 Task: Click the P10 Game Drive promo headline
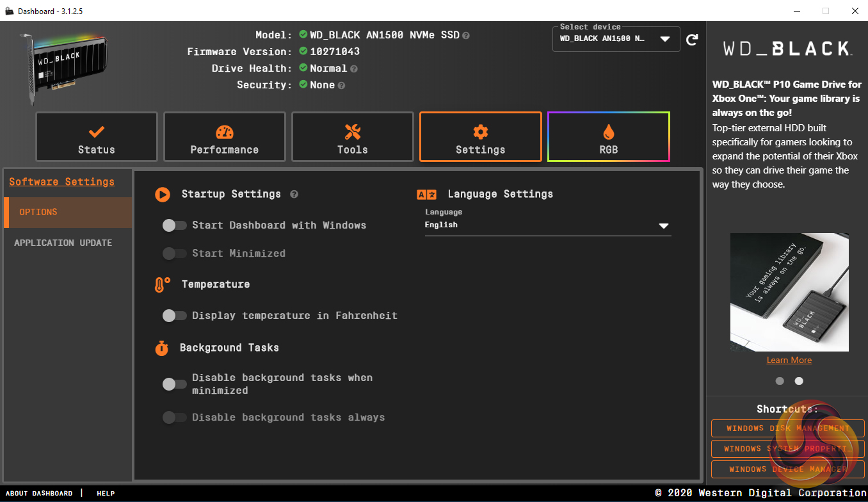coord(787,99)
